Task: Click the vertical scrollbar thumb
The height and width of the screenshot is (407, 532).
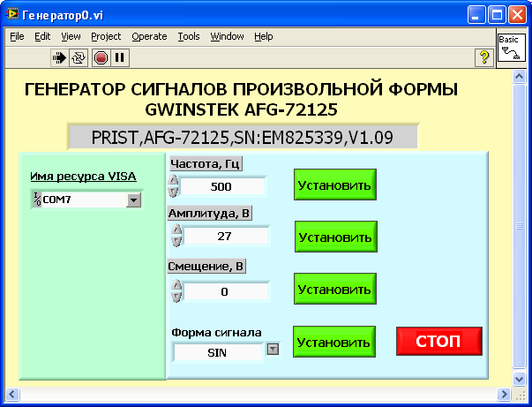Action: pos(519,226)
